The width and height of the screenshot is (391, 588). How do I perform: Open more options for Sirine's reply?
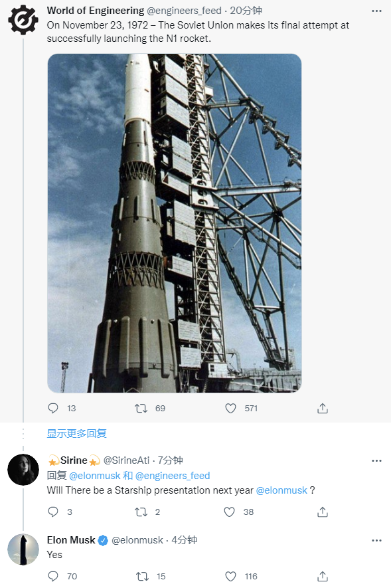(x=376, y=460)
